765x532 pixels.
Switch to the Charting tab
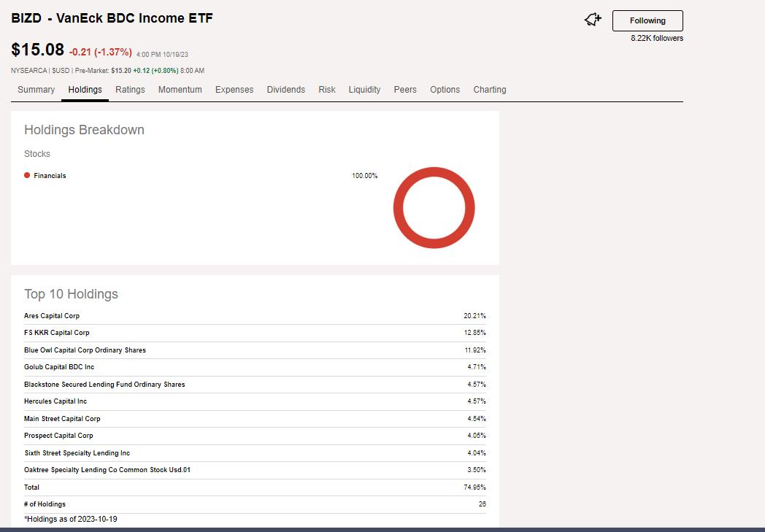[490, 90]
